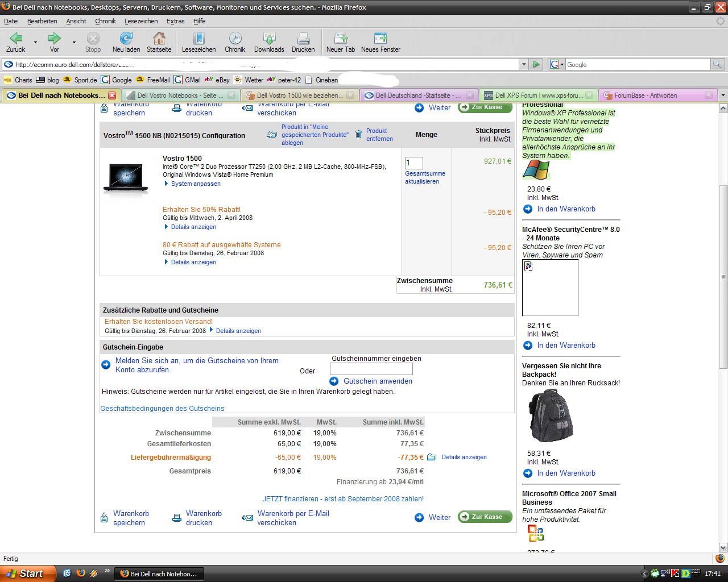Add McAfee SecurityCentre In den Warenkorb
728x582 pixels.
[566, 345]
